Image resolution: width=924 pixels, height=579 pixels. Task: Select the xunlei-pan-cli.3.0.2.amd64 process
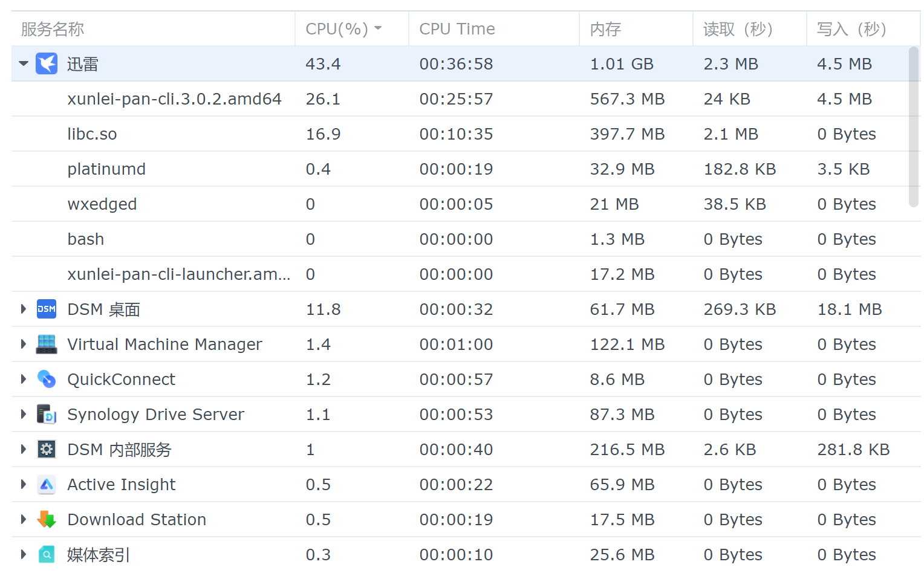pos(174,99)
